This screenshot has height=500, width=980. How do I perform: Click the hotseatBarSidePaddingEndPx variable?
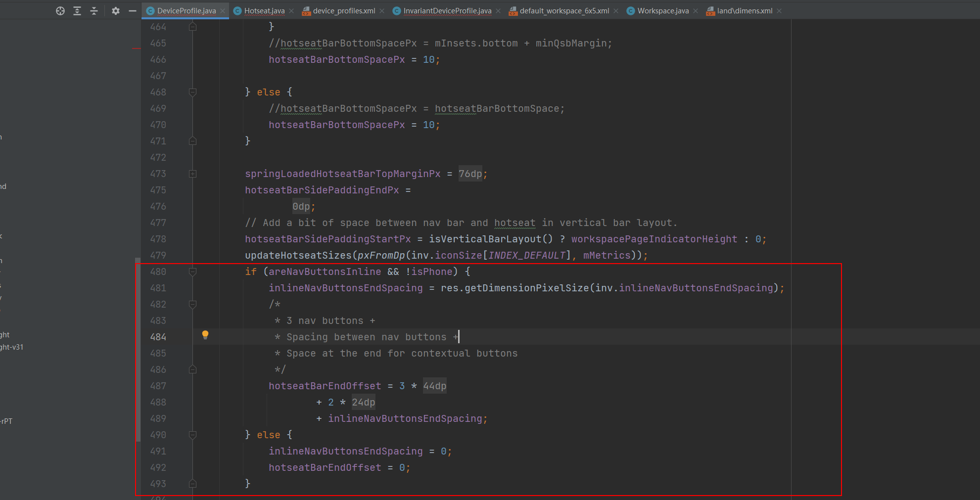point(322,190)
